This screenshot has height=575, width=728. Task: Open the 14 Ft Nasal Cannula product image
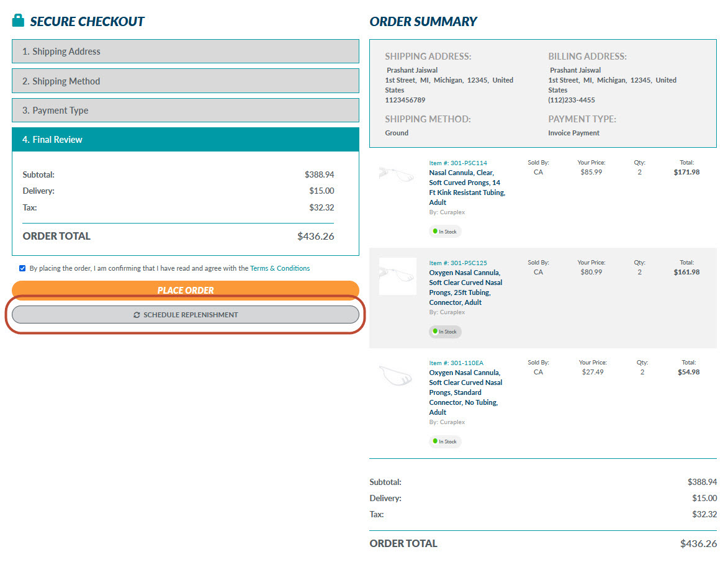(x=397, y=174)
